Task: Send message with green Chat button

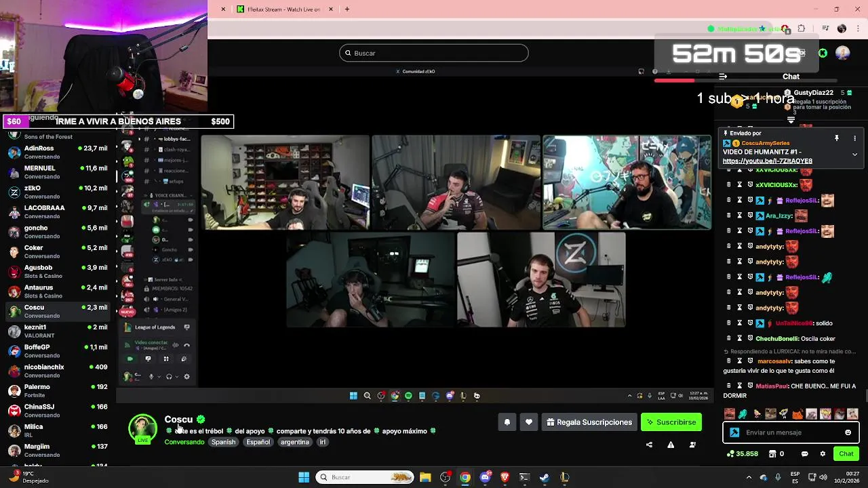Action: (x=846, y=453)
